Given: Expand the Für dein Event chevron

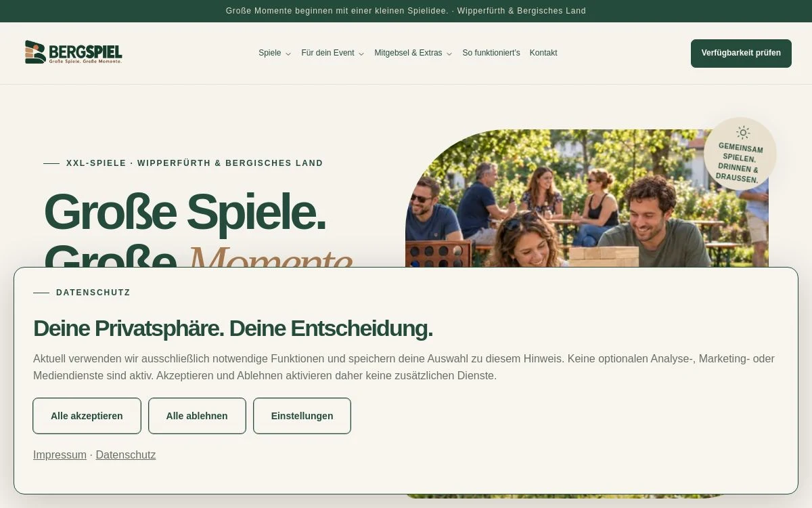Looking at the screenshot, I should [361, 54].
